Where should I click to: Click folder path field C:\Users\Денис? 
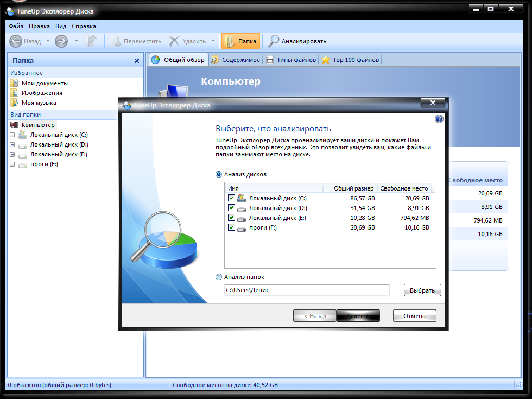click(x=307, y=290)
